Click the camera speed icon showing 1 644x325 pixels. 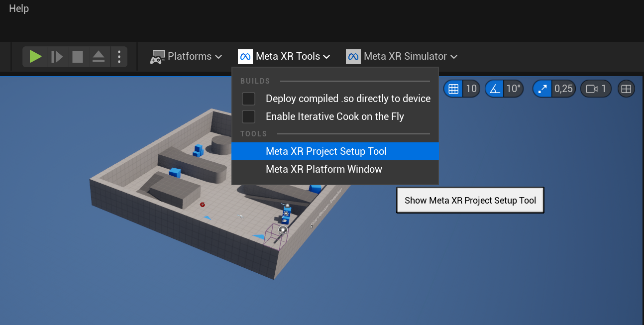596,88
